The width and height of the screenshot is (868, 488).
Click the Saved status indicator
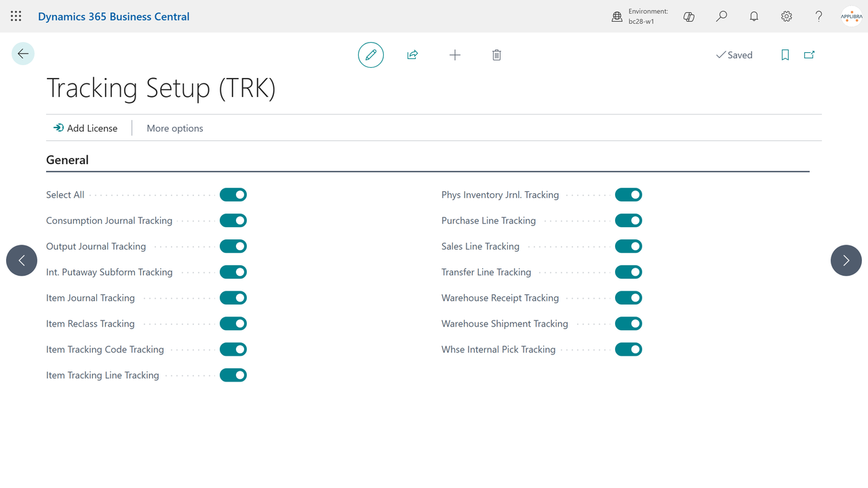pos(734,55)
